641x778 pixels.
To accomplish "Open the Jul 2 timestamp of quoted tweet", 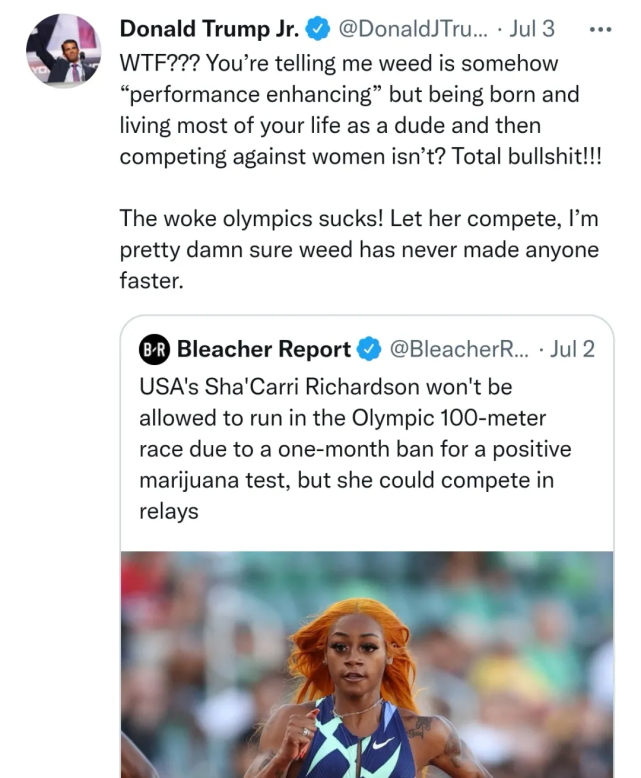I will tap(572, 349).
